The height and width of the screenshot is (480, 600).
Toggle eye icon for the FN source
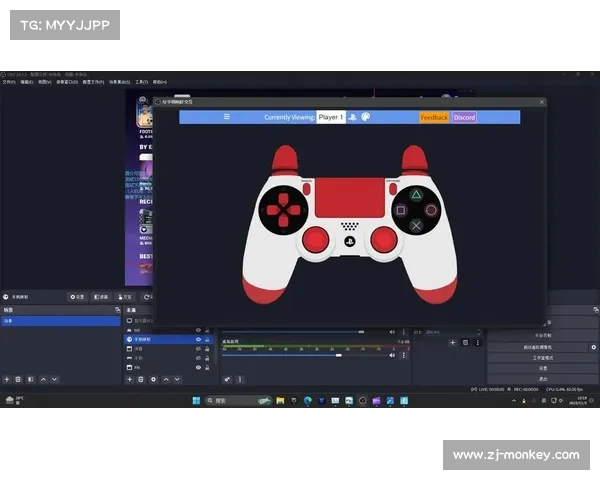click(198, 367)
